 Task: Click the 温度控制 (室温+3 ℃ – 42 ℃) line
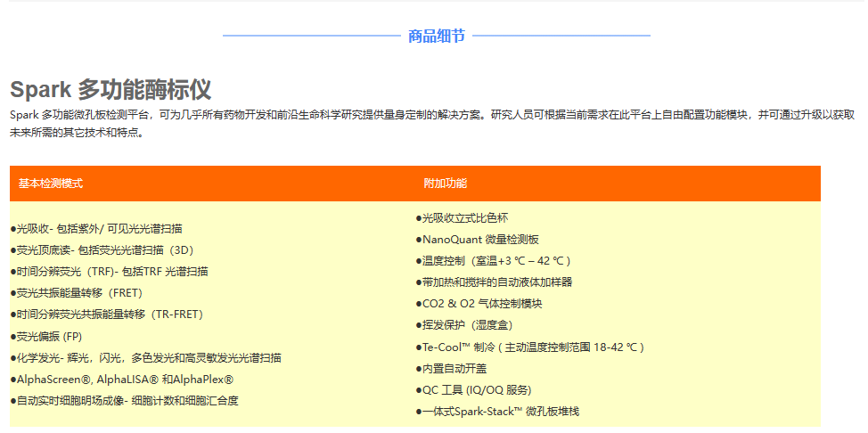click(493, 261)
